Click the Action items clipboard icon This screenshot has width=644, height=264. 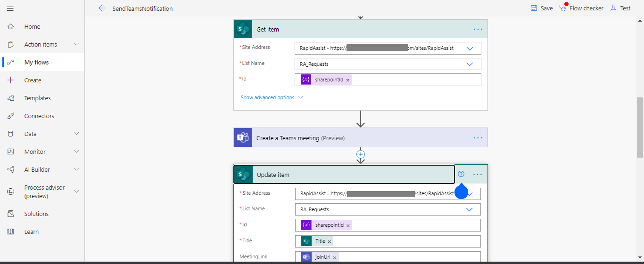(x=11, y=45)
